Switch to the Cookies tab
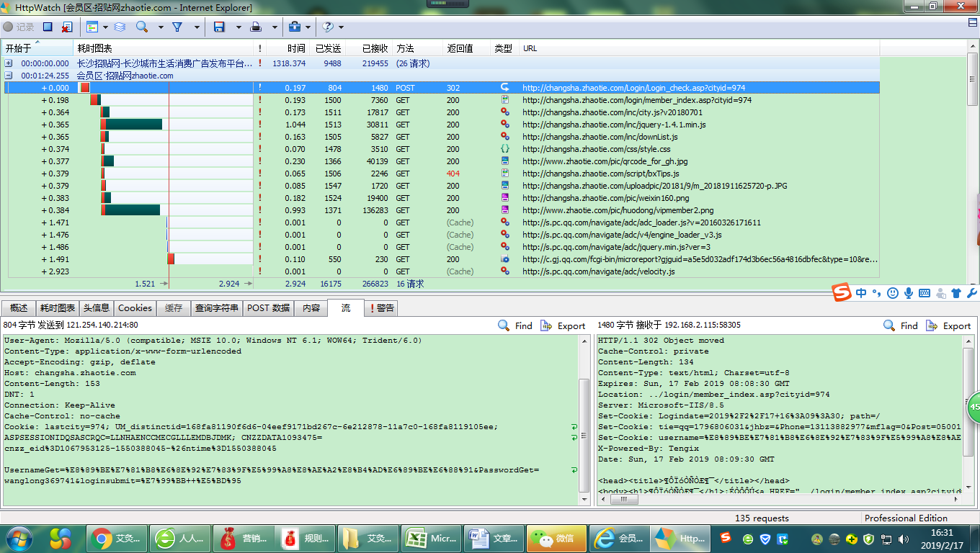Screen dimensions: 980x553 (x=135, y=308)
